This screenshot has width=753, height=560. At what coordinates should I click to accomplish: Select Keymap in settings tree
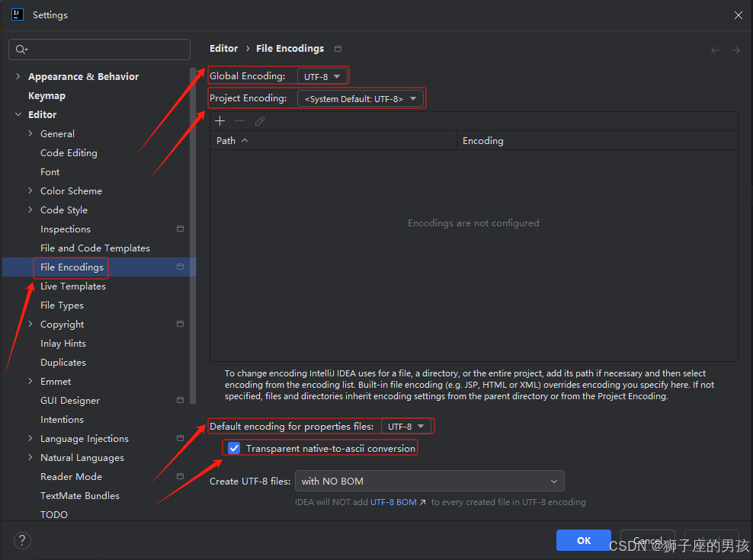pyautogui.click(x=46, y=95)
